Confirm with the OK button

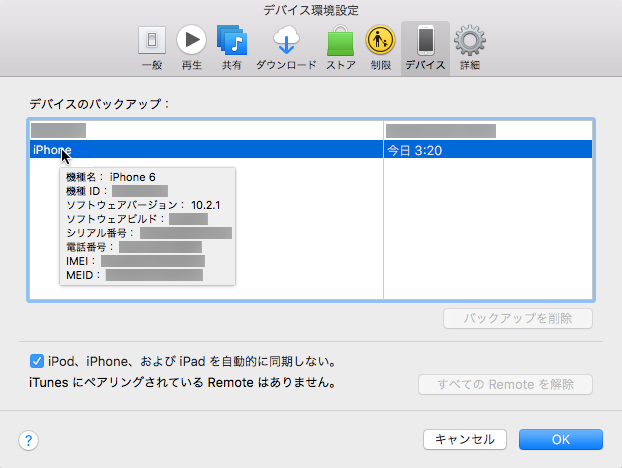point(561,439)
